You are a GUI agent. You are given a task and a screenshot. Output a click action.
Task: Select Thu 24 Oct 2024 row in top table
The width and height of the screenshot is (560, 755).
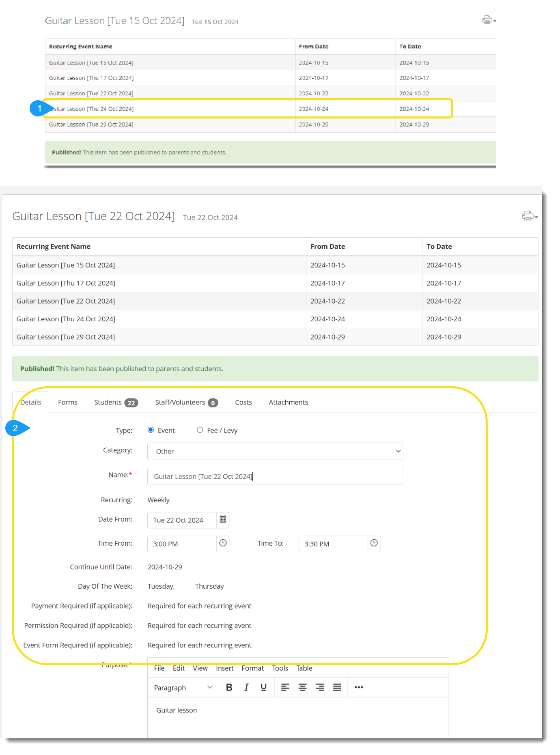[x=270, y=109]
